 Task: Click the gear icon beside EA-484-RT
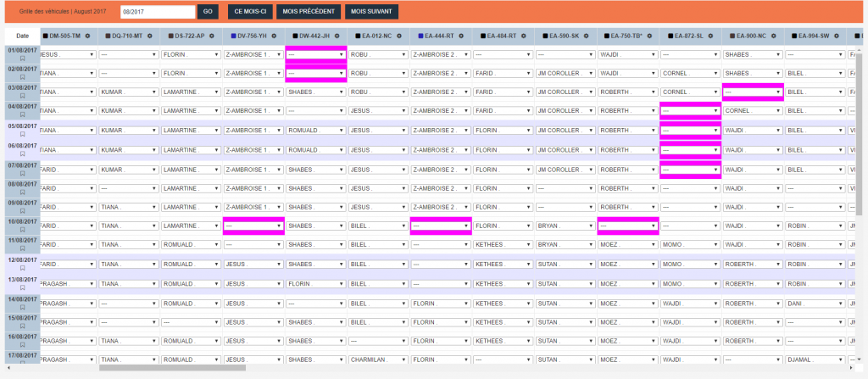[524, 36]
